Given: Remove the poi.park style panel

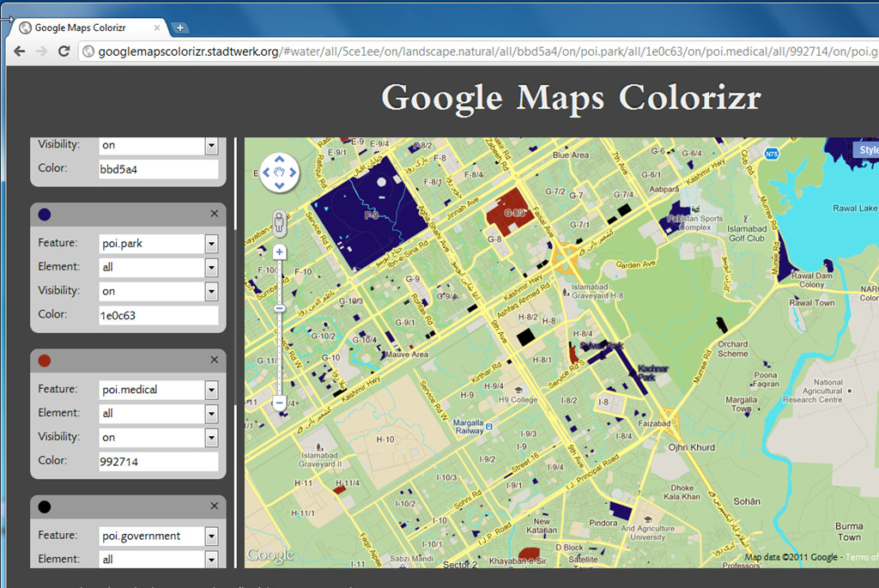Looking at the screenshot, I should tap(214, 214).
